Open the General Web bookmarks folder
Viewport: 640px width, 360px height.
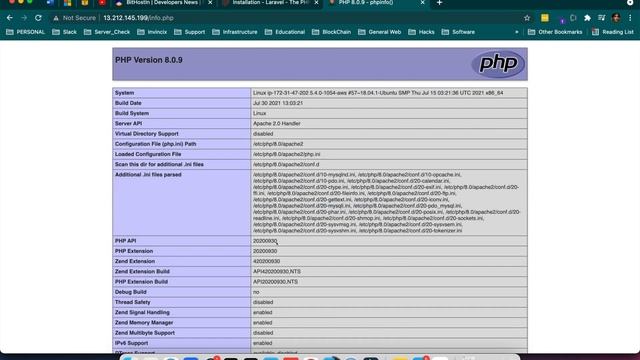pyautogui.click(x=380, y=32)
